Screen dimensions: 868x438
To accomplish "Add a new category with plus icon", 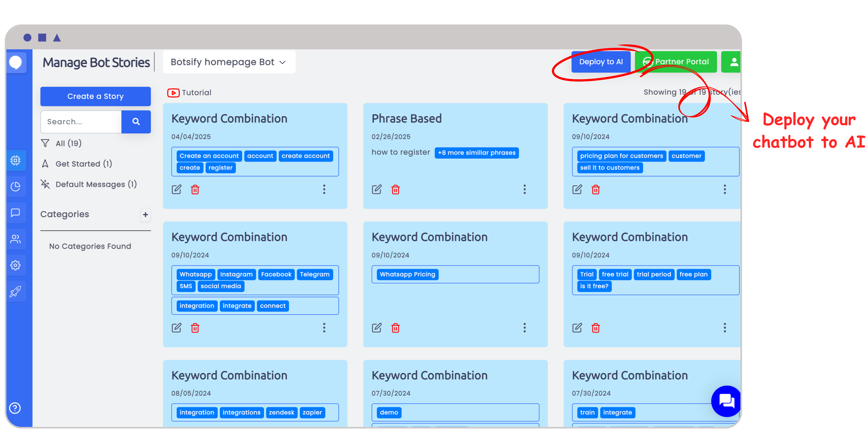I will 145,215.
